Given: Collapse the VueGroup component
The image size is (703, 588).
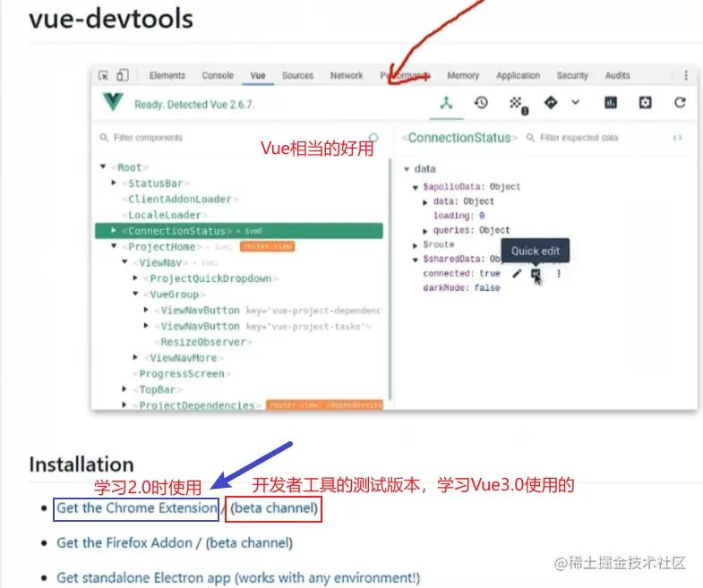Looking at the screenshot, I should pos(135,294).
